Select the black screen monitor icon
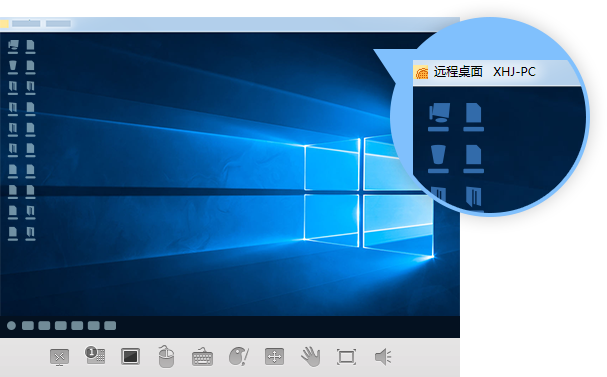The height and width of the screenshot is (377, 607). tap(130, 356)
